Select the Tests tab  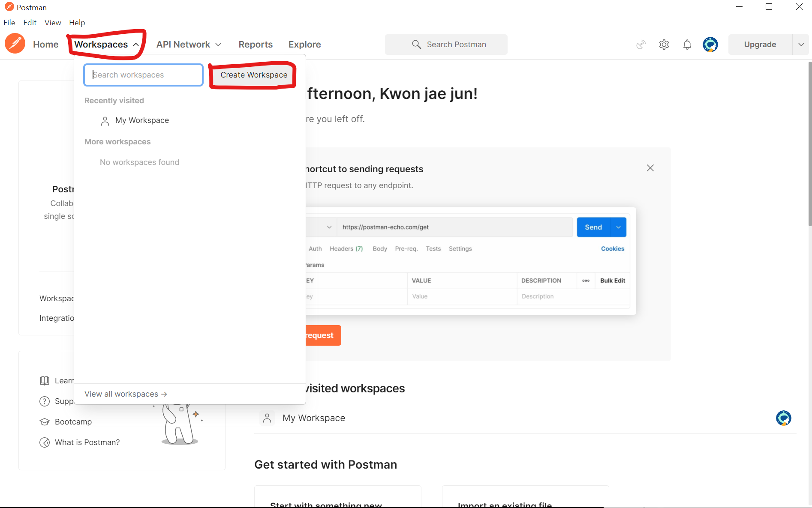tap(433, 249)
